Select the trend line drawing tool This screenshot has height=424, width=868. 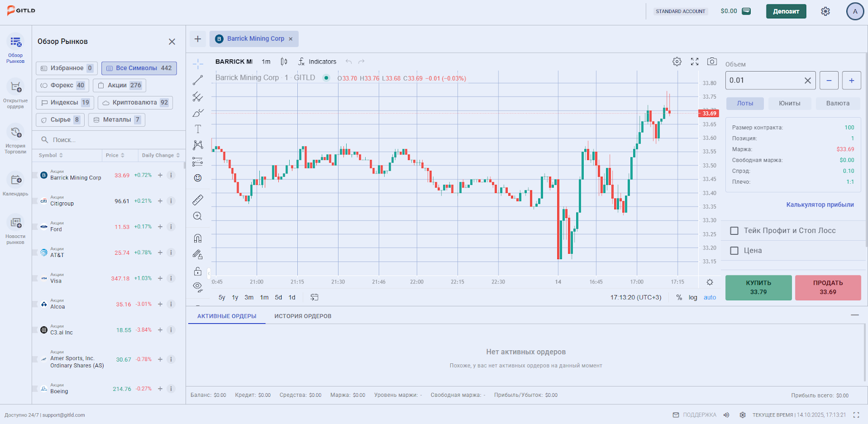(x=198, y=80)
